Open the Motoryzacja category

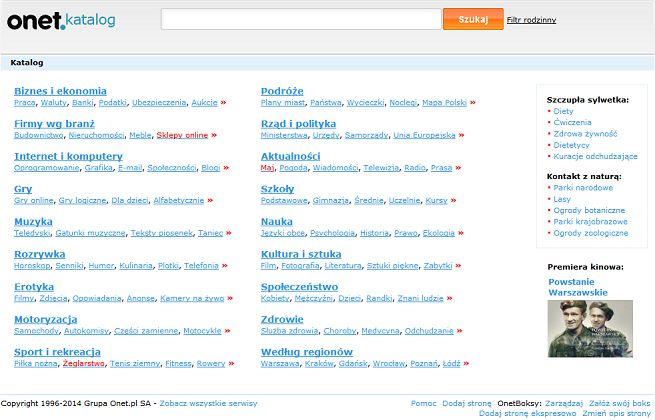(46, 319)
